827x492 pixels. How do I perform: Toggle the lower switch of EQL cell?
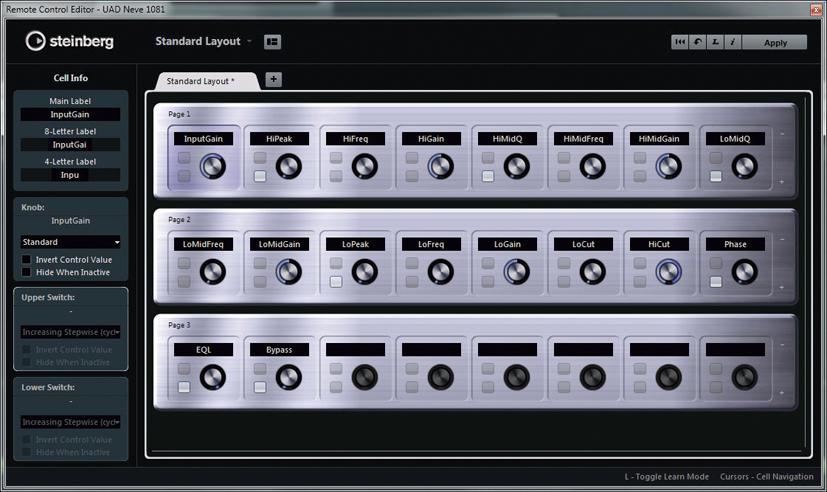(x=184, y=387)
